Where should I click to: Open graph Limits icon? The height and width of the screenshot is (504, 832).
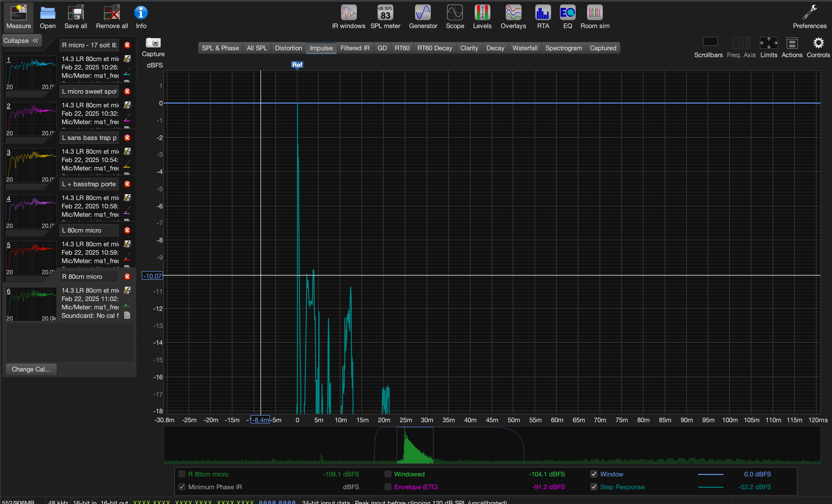pyautogui.click(x=768, y=43)
